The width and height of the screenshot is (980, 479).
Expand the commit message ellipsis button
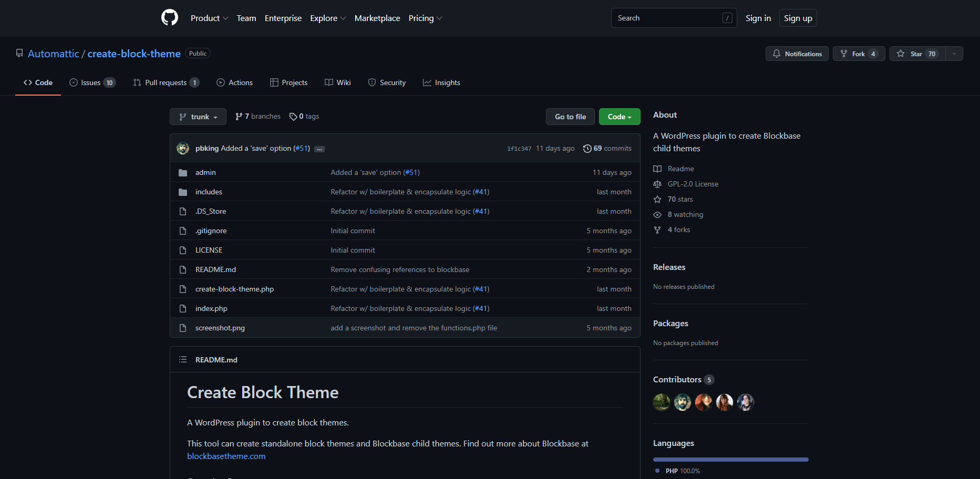pyautogui.click(x=319, y=149)
